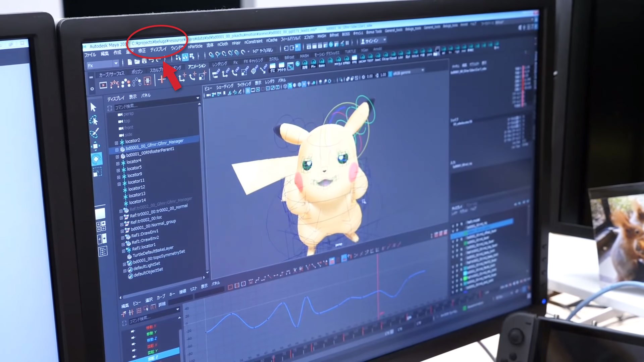
Task: Click the single pane layout icon below the toolbox
Action: coord(100,213)
